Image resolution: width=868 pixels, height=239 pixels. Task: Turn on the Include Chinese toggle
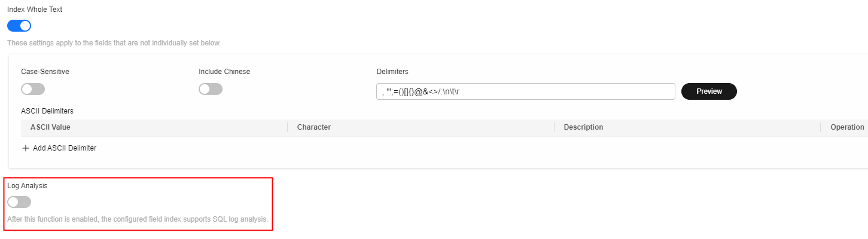pos(211,89)
